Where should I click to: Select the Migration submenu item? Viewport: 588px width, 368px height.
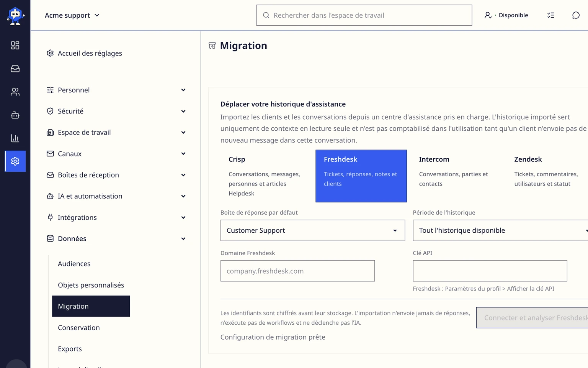(x=91, y=306)
